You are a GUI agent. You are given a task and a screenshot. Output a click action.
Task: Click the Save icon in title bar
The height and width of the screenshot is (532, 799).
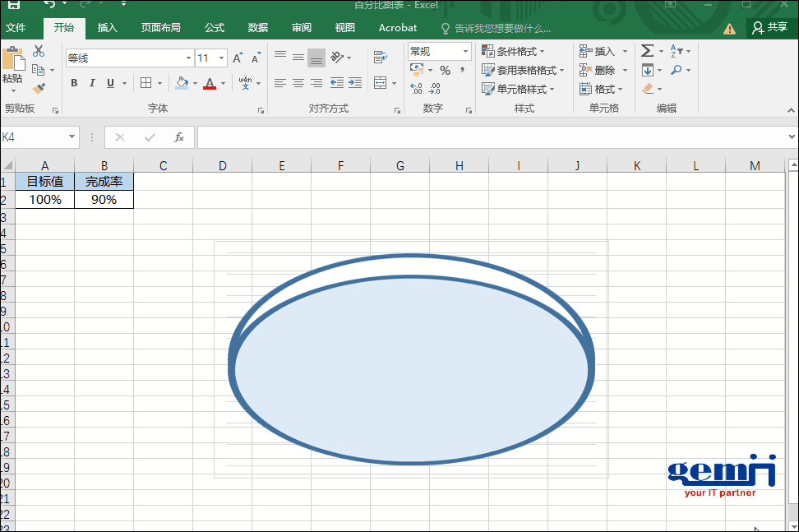14,5
